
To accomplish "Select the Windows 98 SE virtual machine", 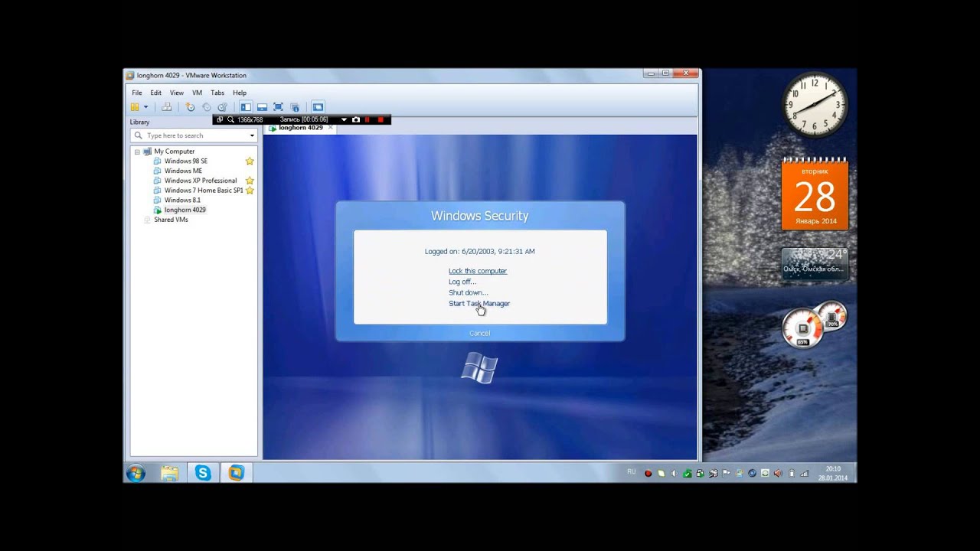I will pyautogui.click(x=185, y=161).
